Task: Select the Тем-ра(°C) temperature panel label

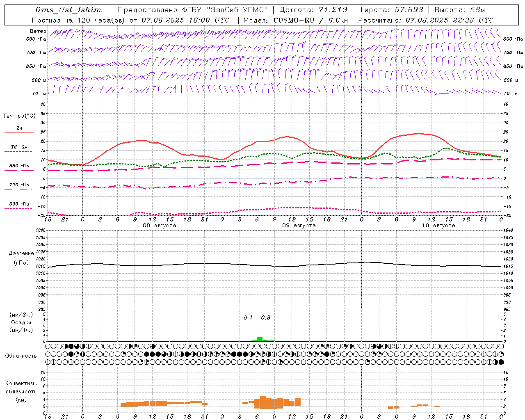Action: (x=19, y=116)
